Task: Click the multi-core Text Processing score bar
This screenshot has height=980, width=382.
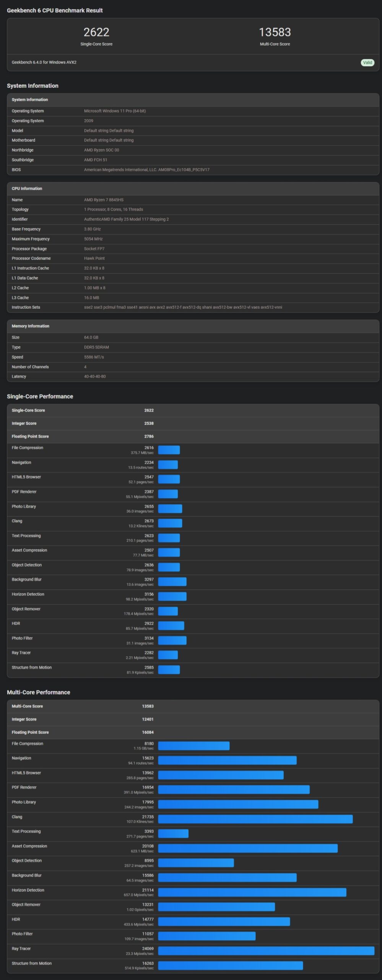Action: (173, 834)
